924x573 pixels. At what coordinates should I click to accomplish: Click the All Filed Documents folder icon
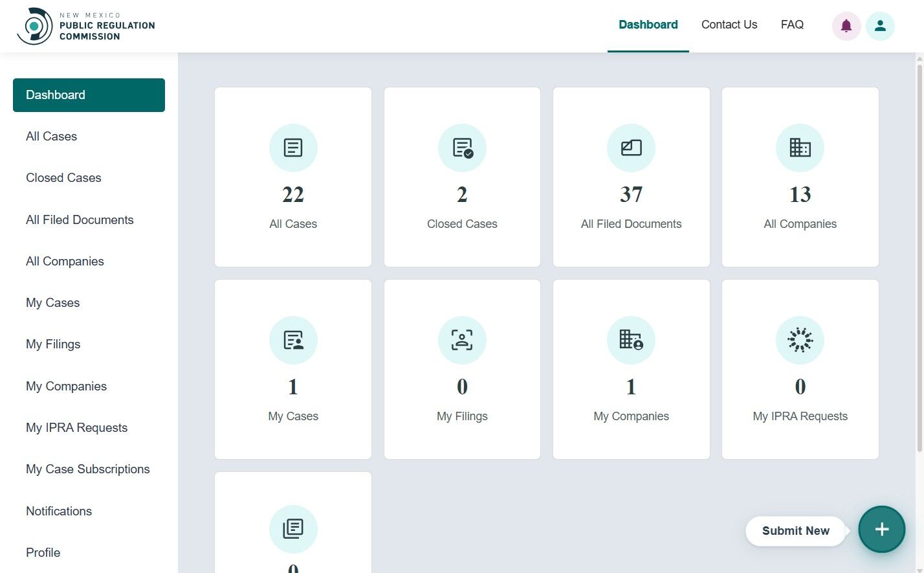[x=631, y=148]
